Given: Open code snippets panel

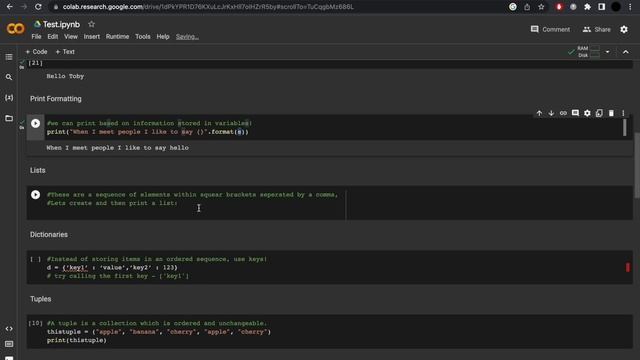Looking at the screenshot, I should coord(9,329).
